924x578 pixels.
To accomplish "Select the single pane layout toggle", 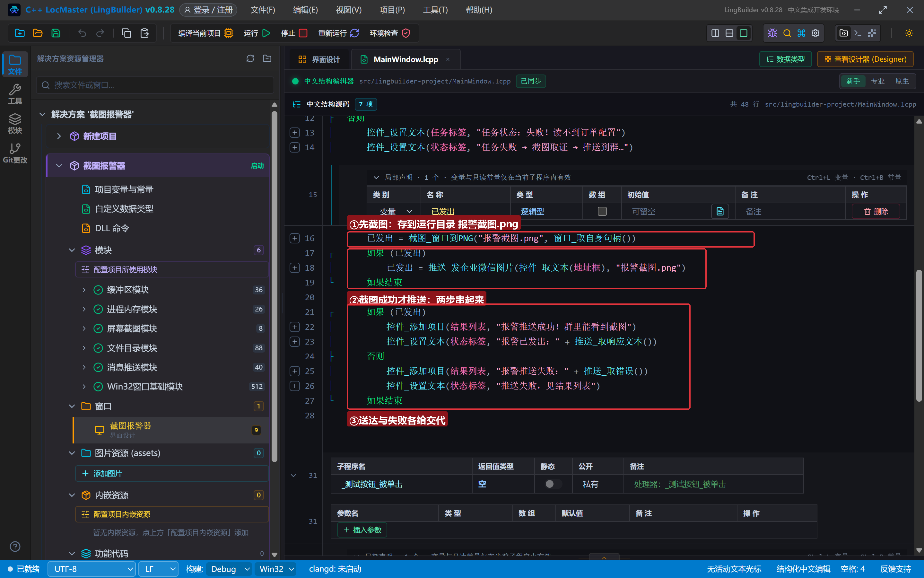I will coord(743,33).
